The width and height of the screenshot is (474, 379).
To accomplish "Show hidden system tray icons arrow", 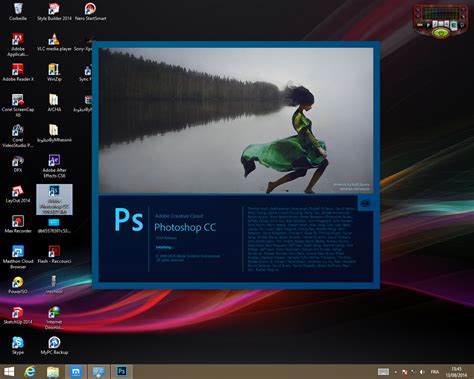I will point(396,372).
